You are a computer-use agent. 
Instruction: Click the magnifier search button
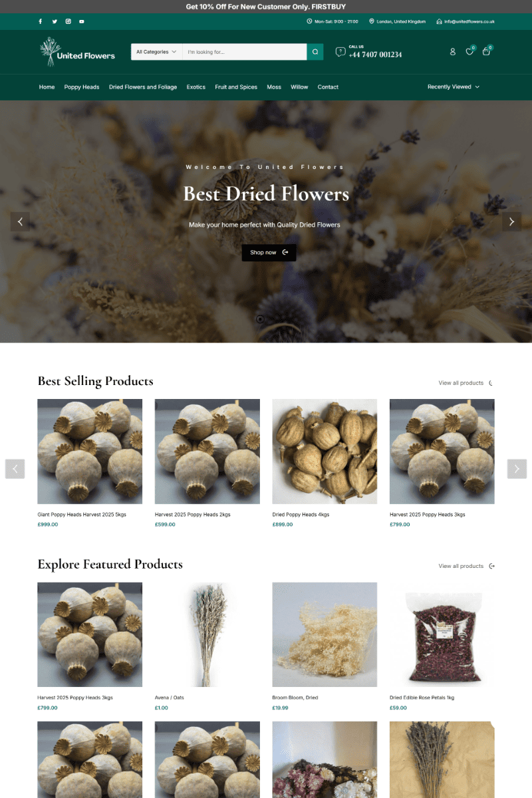coord(315,52)
